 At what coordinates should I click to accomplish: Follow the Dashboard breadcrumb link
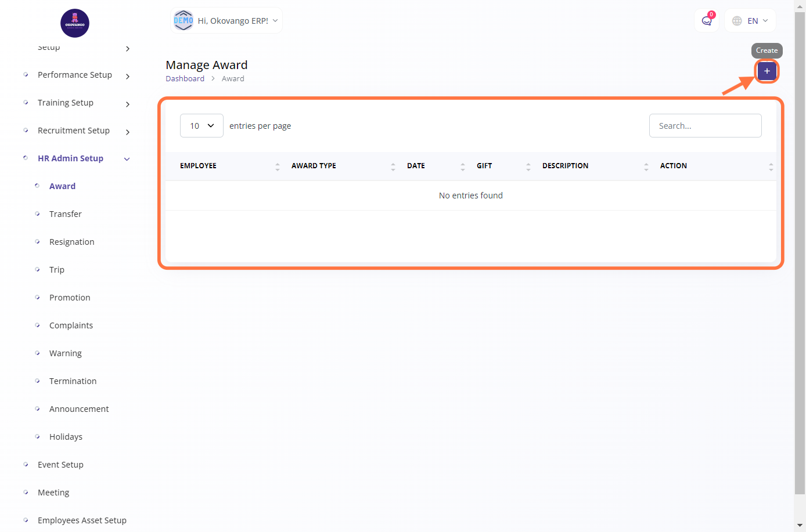click(x=185, y=79)
